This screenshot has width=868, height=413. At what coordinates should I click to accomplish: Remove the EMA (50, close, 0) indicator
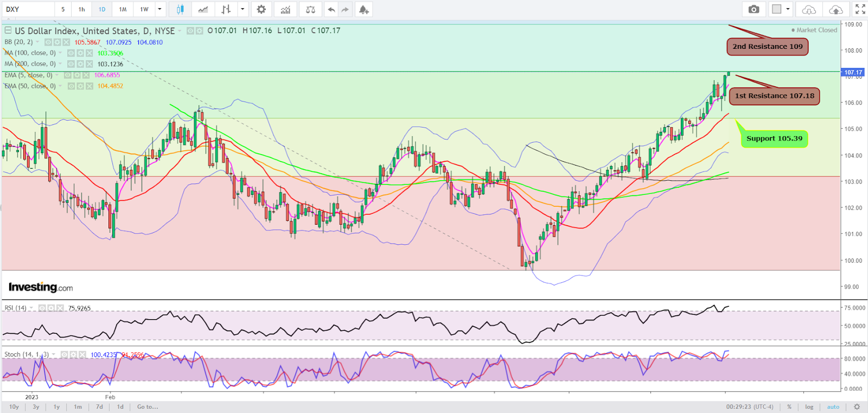click(x=90, y=86)
